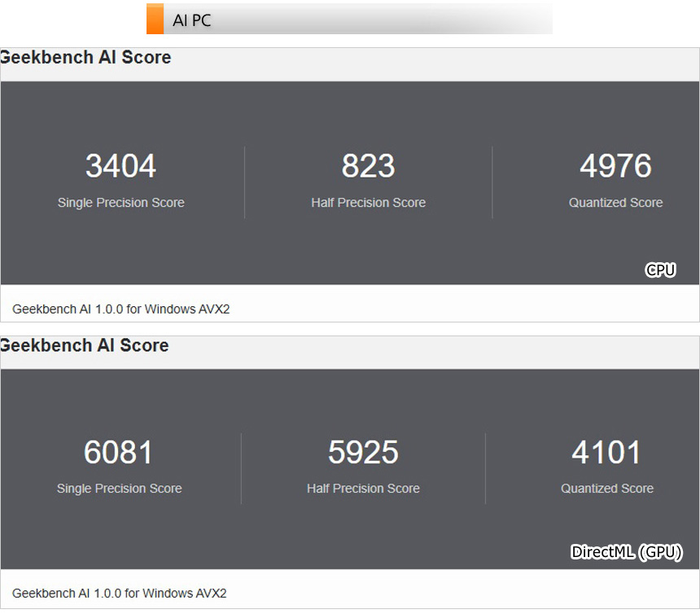Click the 4101 quantized score value

pos(606,453)
